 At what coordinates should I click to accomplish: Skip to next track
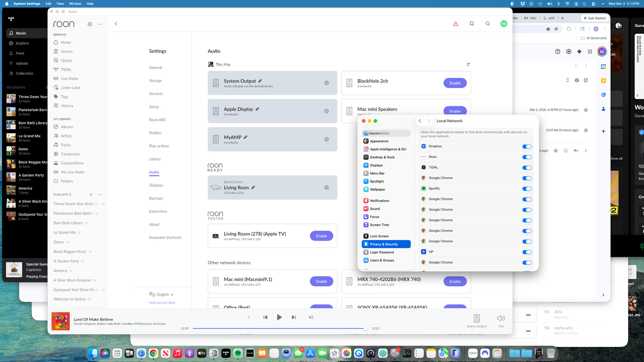[294, 317]
